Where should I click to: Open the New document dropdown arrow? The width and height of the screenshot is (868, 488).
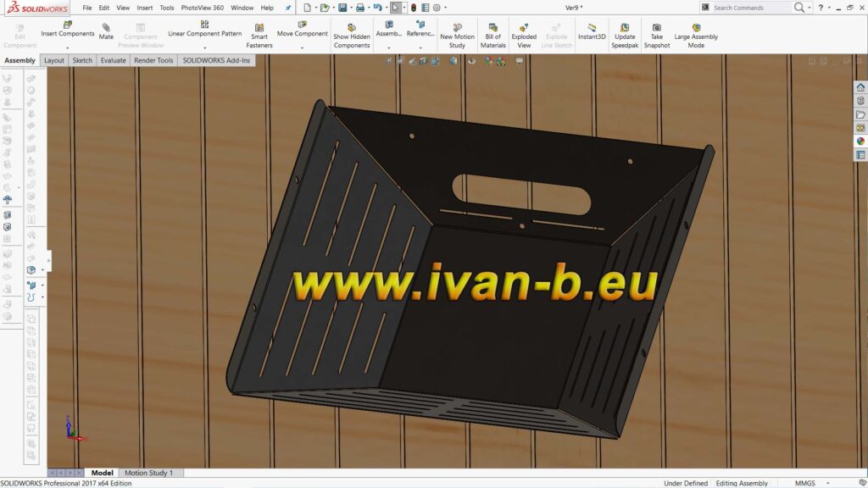(x=316, y=8)
